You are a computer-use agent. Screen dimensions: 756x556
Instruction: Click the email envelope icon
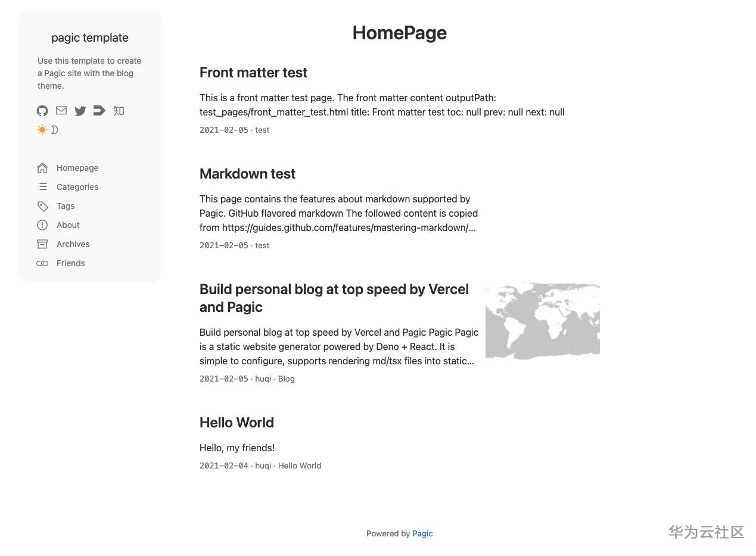(61, 110)
